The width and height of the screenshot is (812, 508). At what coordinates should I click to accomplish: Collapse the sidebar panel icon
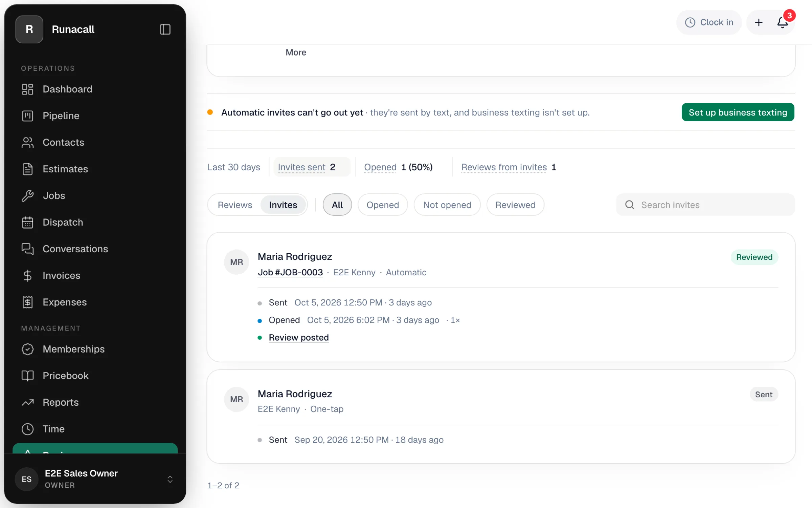click(x=165, y=29)
